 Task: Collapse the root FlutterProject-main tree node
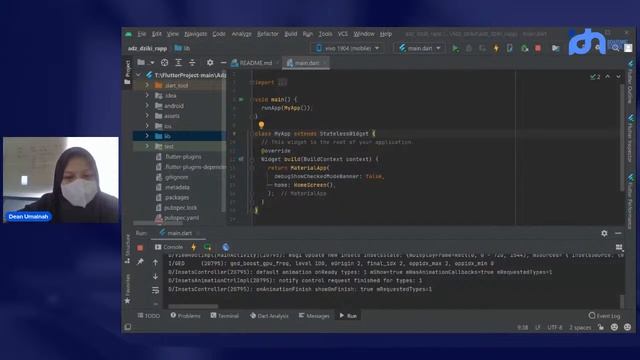tap(139, 75)
